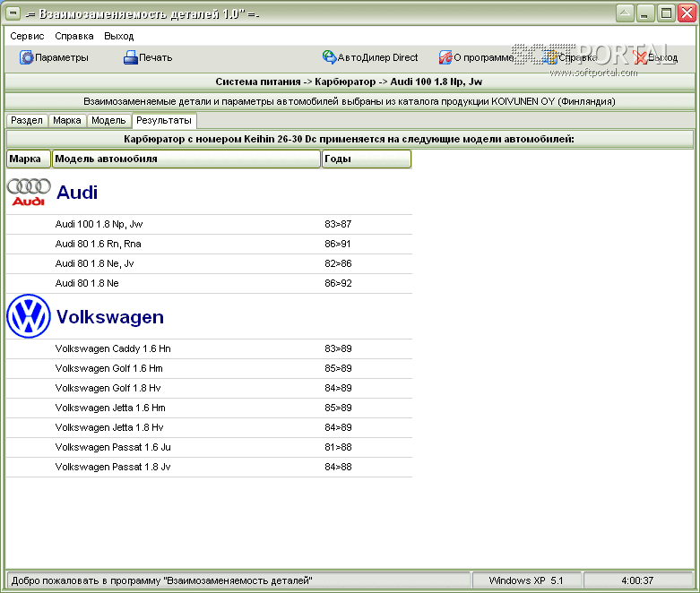Switch to the Марка tab

(x=67, y=120)
